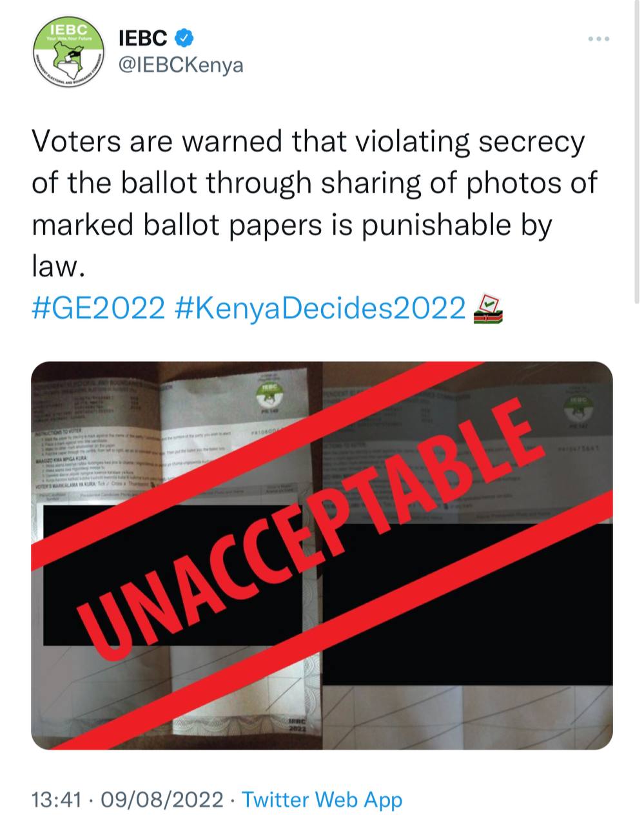
Task: Click the ballot box emoji
Action: pyautogui.click(x=488, y=308)
